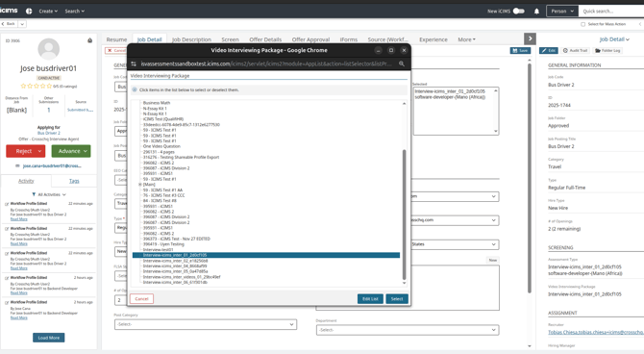Viewport: 644px width, 354px height.
Task: Check the Select for Mass Action checkbox
Action: point(582,24)
